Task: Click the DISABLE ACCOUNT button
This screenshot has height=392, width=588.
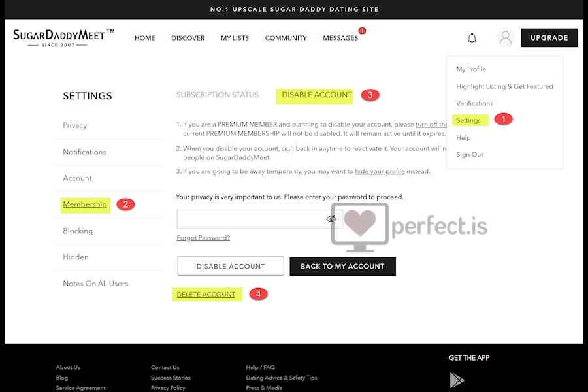Action: pos(230,266)
